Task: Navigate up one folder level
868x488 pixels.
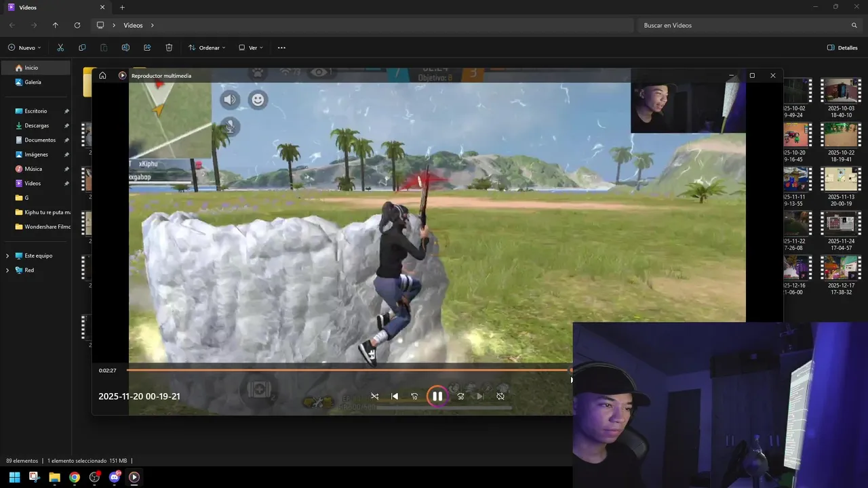Action: 56,25
